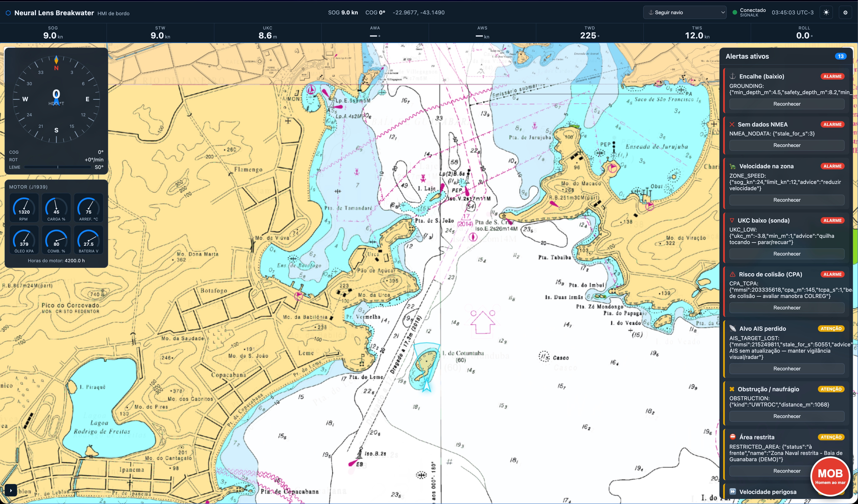
Task: Click the satellite icon on Alvo AIS perdido
Action: pos(733,329)
